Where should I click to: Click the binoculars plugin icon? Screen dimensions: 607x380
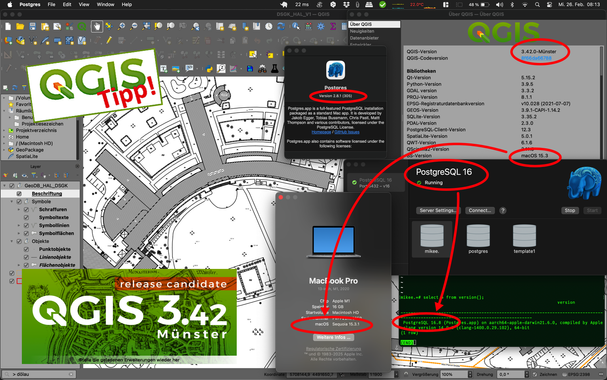(x=262, y=69)
